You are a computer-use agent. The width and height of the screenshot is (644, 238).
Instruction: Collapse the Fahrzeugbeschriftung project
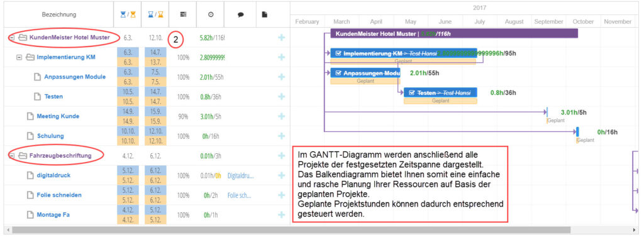tap(13, 156)
